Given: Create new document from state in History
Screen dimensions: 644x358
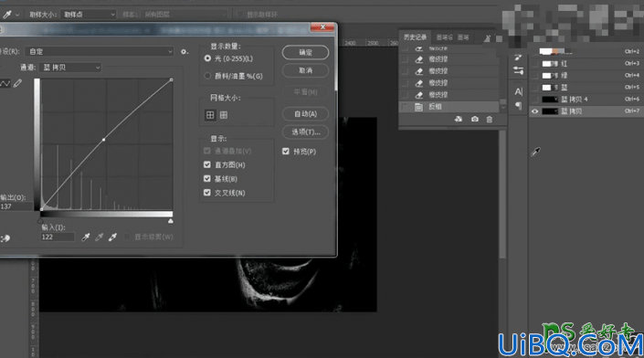Looking at the screenshot, I should tap(459, 119).
